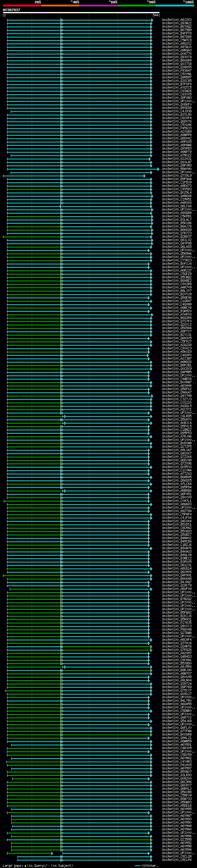Select hit UniRef100_Q8ILV2

coord(176,240)
